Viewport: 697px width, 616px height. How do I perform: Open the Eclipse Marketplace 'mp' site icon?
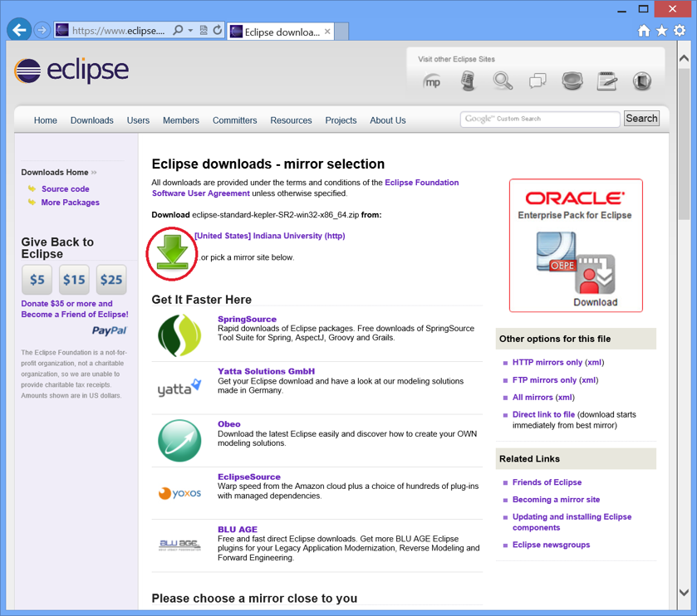[432, 81]
